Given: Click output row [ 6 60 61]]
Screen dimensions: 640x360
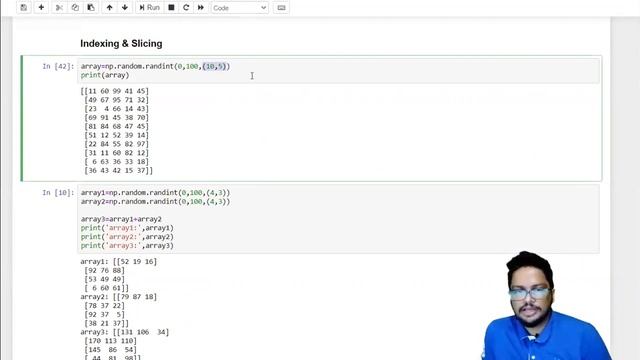Looking at the screenshot, I should click(106, 288).
